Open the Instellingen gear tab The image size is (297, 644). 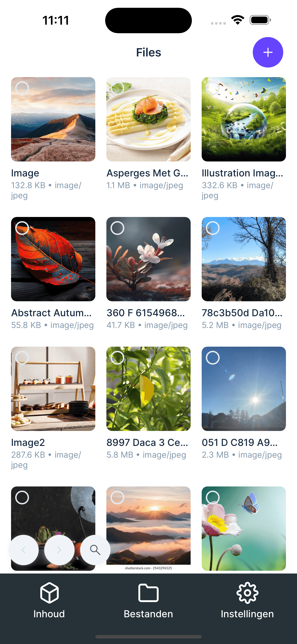point(247,600)
